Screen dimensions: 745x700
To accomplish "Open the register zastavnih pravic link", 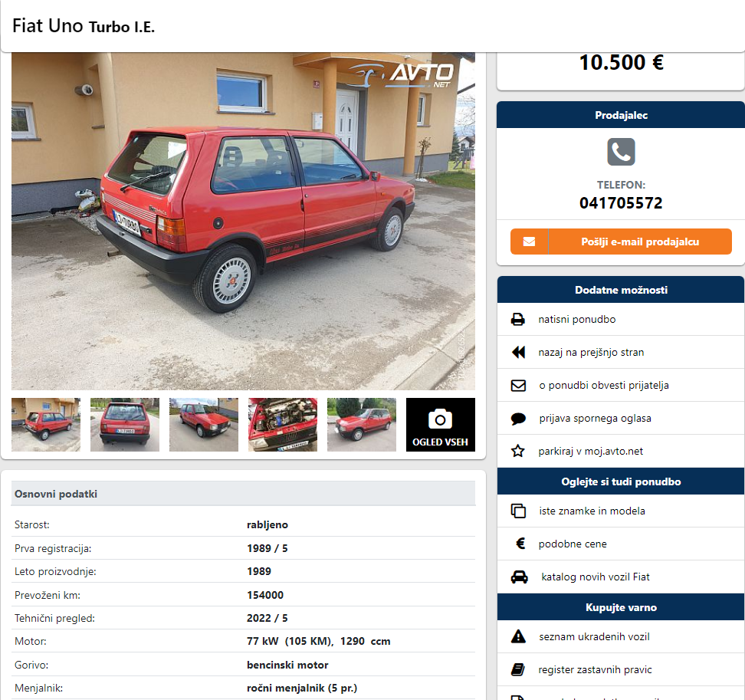I will [x=595, y=669].
